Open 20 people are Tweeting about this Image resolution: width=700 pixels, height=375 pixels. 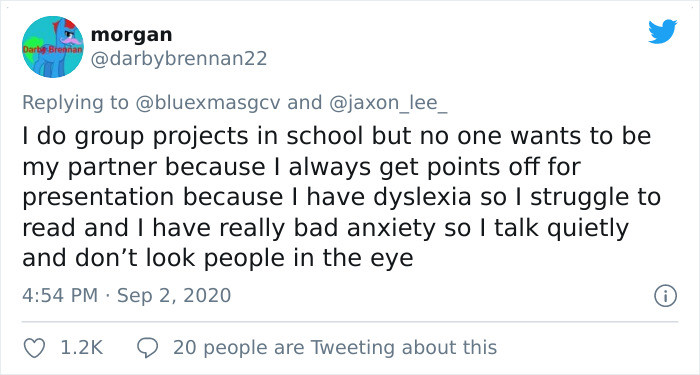pos(335,348)
